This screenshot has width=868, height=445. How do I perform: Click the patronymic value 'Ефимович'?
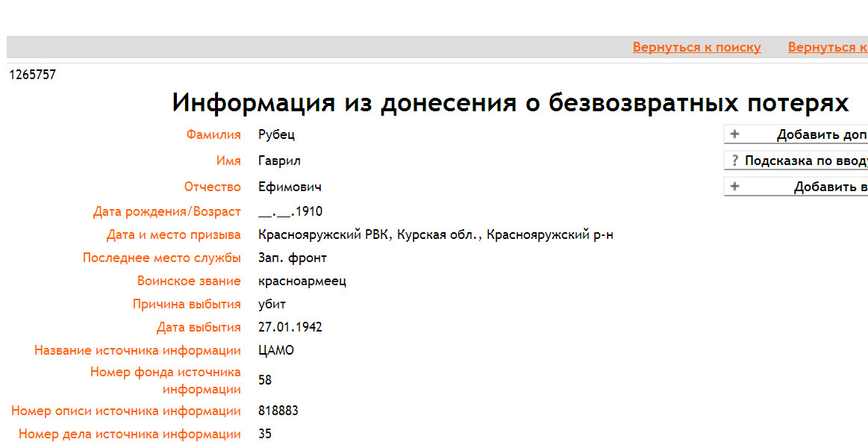coord(290,187)
